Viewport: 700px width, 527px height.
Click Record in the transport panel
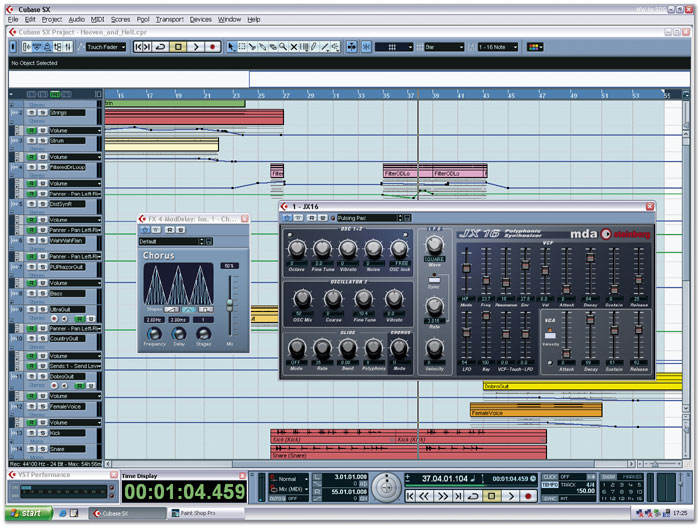[528, 496]
